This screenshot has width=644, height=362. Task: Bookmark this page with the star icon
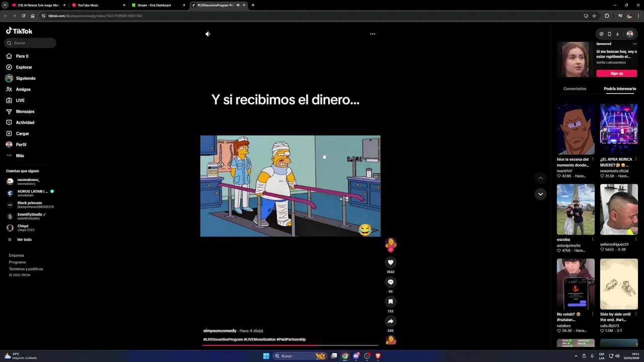point(594,16)
